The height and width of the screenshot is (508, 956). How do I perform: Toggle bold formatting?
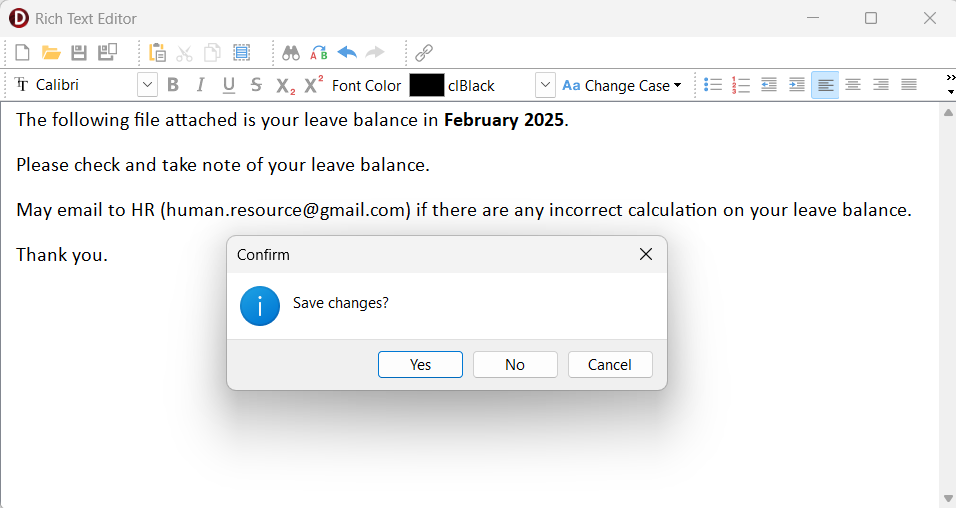click(173, 85)
